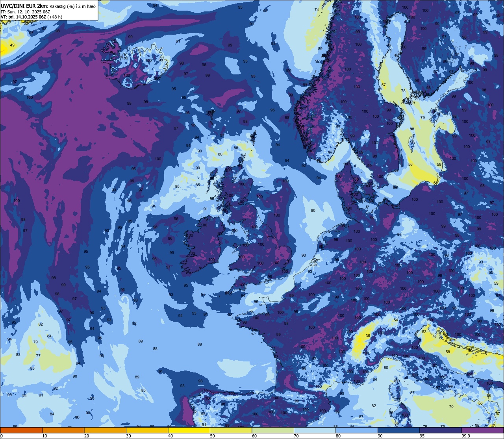Click the pale blue 70–80 legend swatch

(x=315, y=430)
